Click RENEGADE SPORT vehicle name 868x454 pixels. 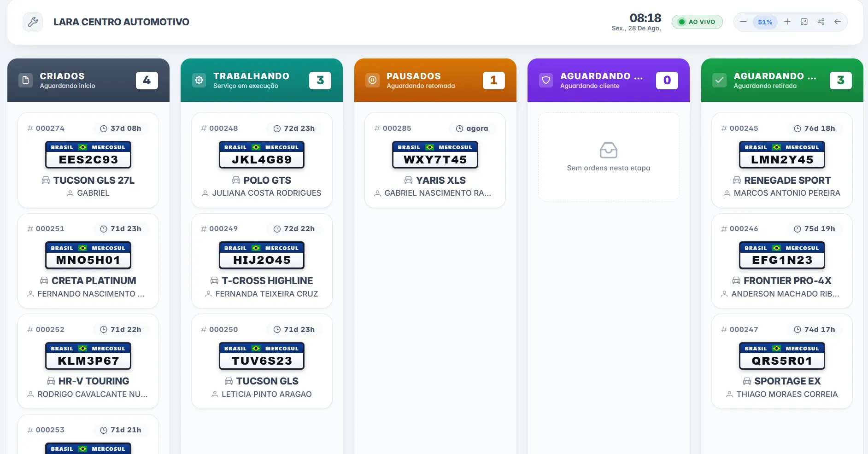click(787, 180)
